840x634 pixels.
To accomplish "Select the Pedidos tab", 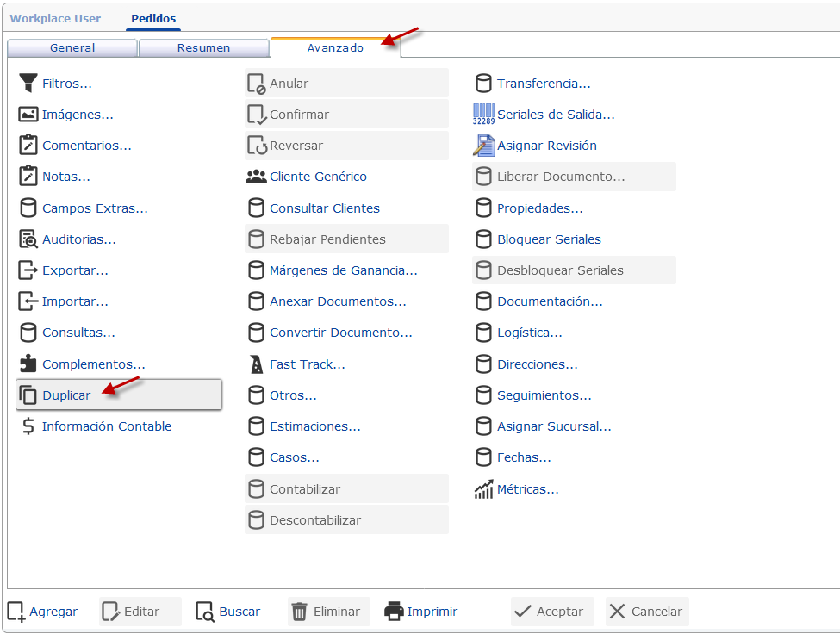I will (x=153, y=18).
